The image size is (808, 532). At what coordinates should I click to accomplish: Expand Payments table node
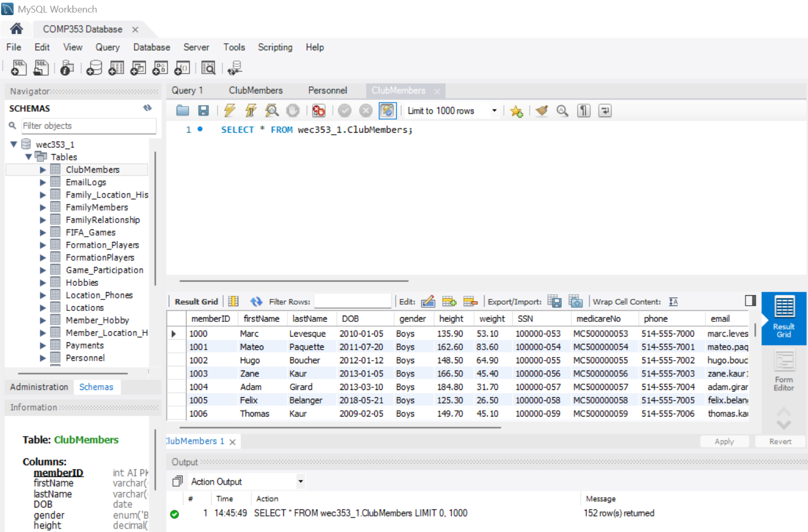click(x=43, y=345)
